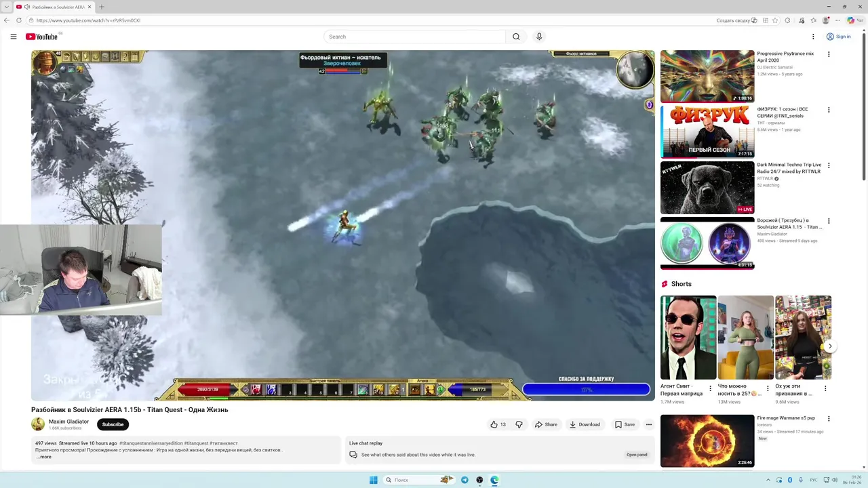The height and width of the screenshot is (488, 868).
Task: Switch the РУС input language indicator
Action: click(x=814, y=480)
